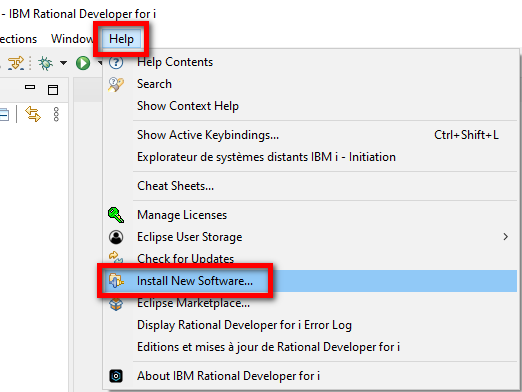This screenshot has width=522, height=392.
Task: Select Editions et mises à jour de Rational Developer
Action: pos(268,347)
